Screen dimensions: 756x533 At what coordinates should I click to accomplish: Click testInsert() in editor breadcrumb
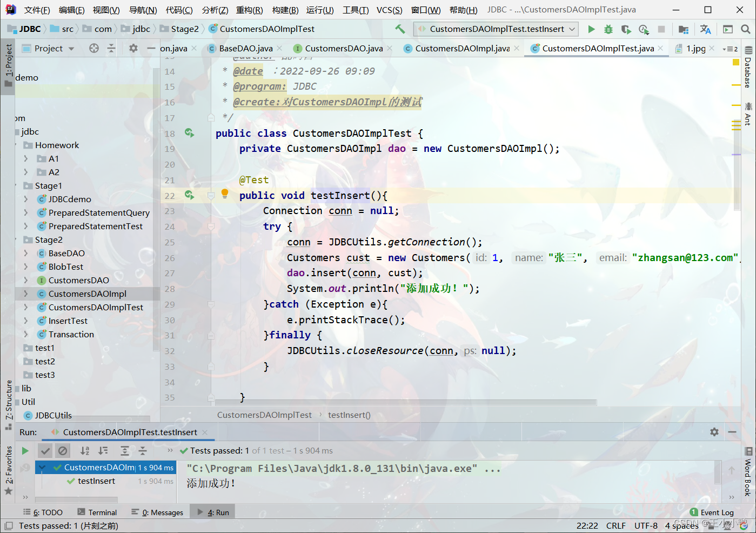[x=349, y=415]
